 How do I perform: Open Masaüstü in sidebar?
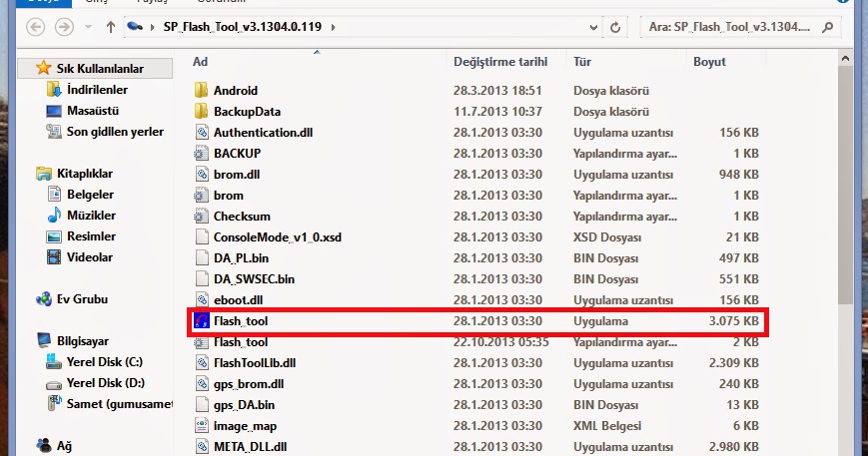point(93,111)
